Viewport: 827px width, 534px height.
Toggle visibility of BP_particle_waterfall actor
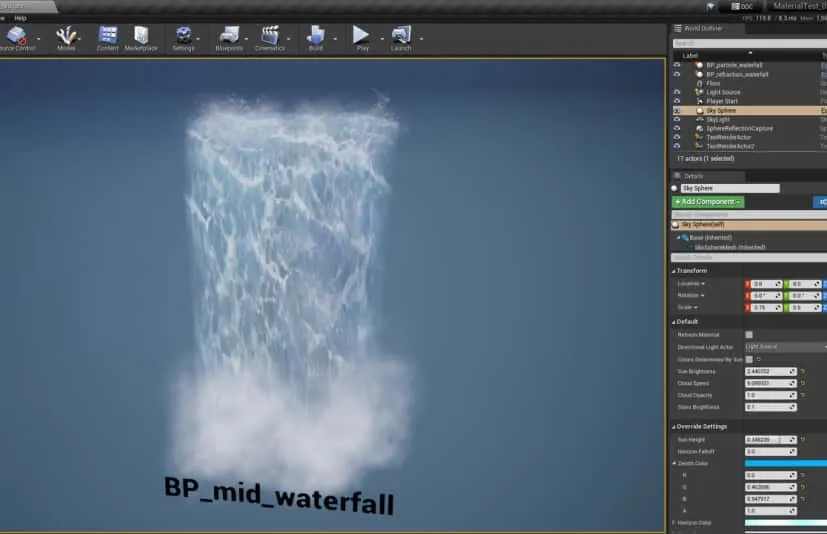click(677, 65)
